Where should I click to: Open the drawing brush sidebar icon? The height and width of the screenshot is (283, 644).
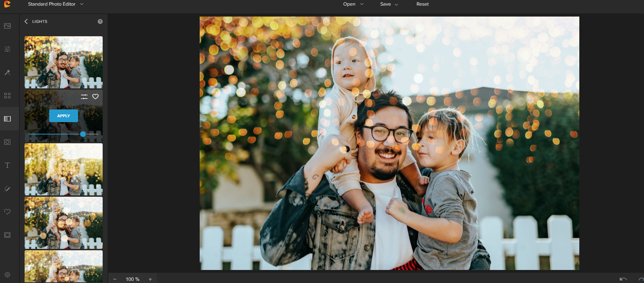(7, 189)
